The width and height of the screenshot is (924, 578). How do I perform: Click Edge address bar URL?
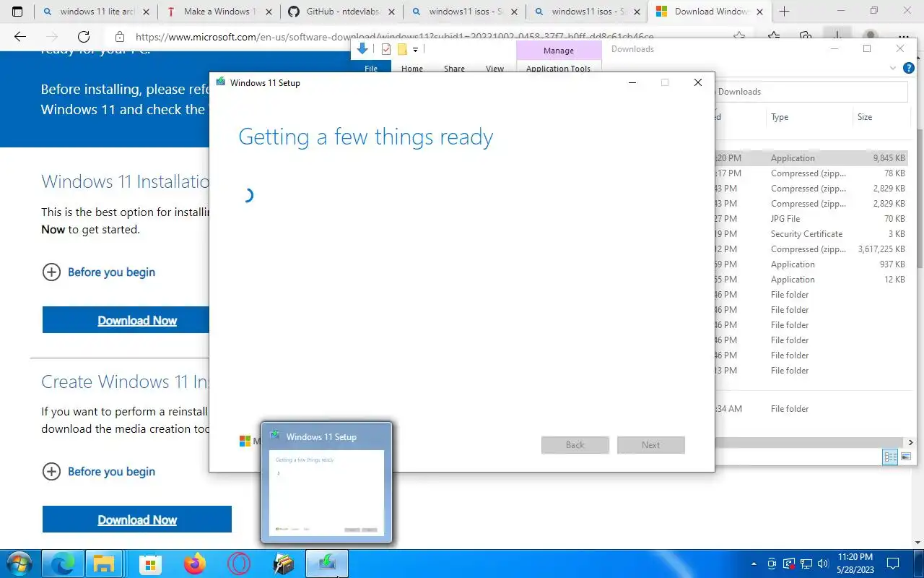(395, 38)
